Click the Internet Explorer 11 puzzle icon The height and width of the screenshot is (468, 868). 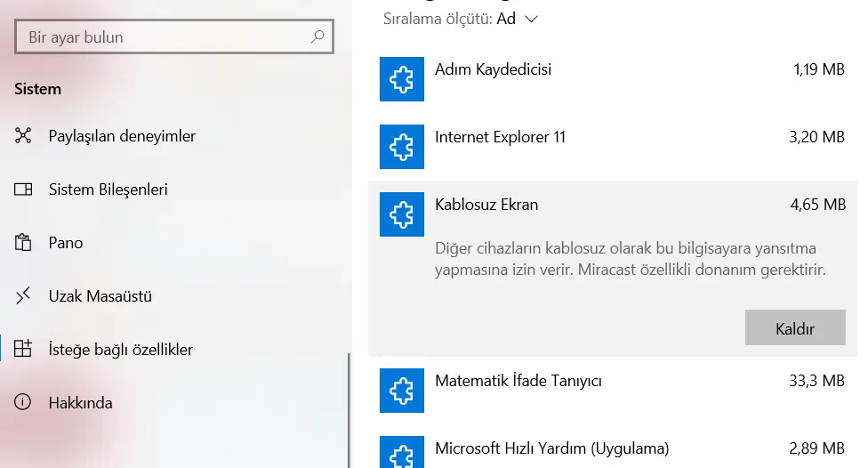(402, 147)
